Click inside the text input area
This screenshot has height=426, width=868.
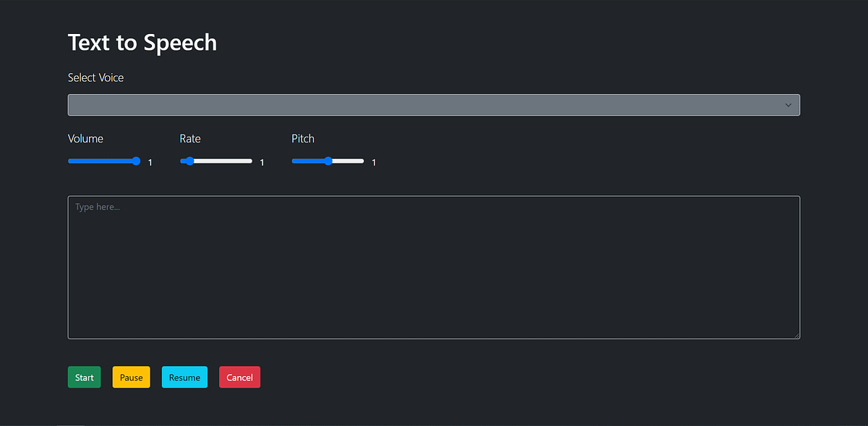click(433, 268)
